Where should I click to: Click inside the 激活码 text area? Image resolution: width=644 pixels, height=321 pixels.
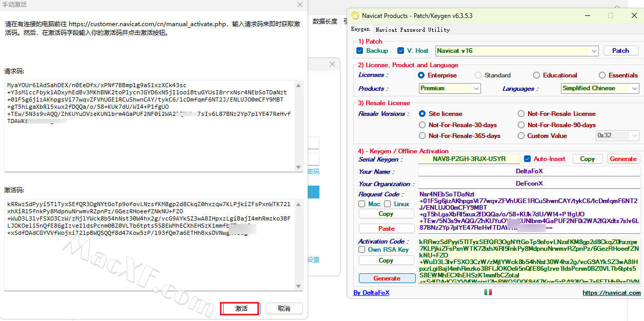click(x=150, y=245)
